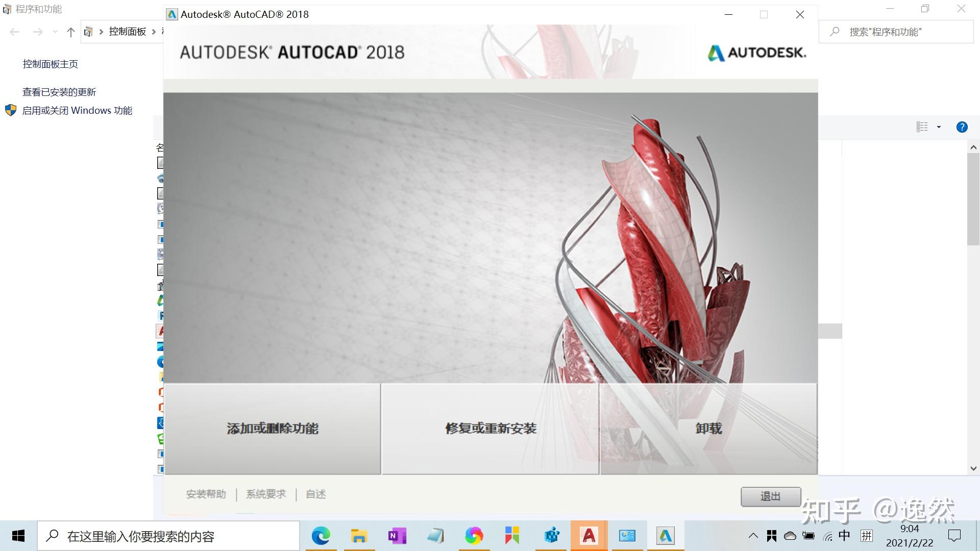Viewport: 980px width, 551px height.
Task: Open recent locations dropdown in Control Panel
Action: [x=55, y=32]
